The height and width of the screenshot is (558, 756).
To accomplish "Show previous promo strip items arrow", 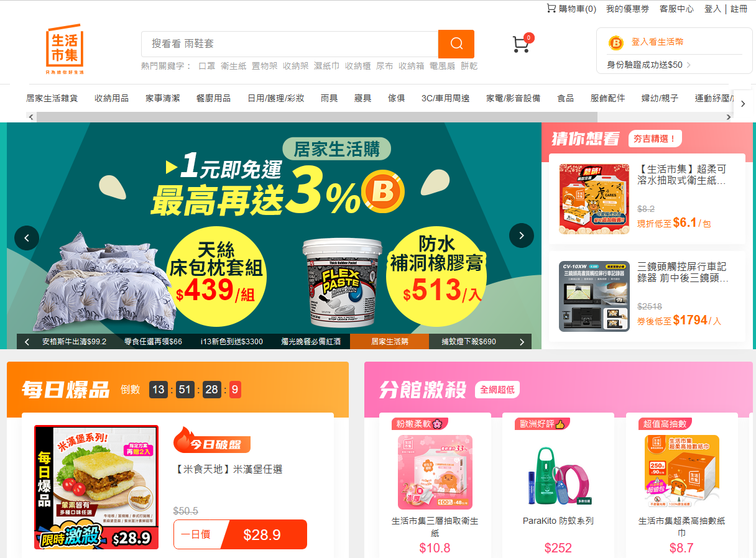I will coord(27,342).
